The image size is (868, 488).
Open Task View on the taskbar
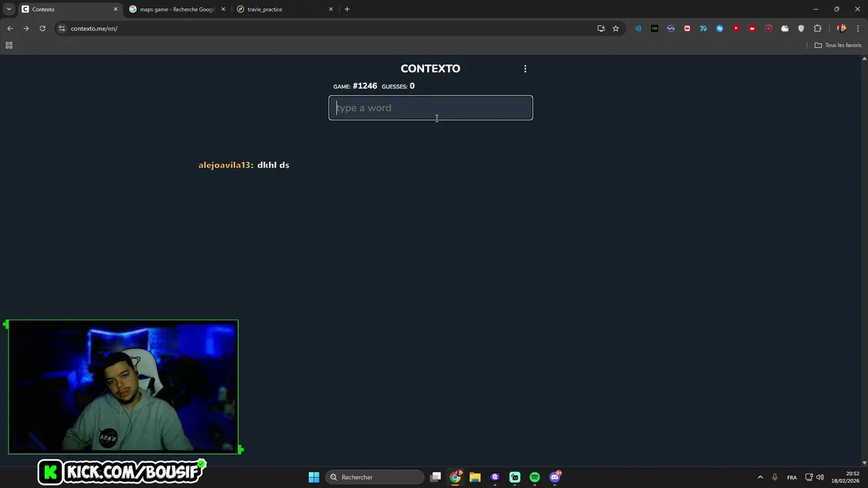tap(436, 477)
